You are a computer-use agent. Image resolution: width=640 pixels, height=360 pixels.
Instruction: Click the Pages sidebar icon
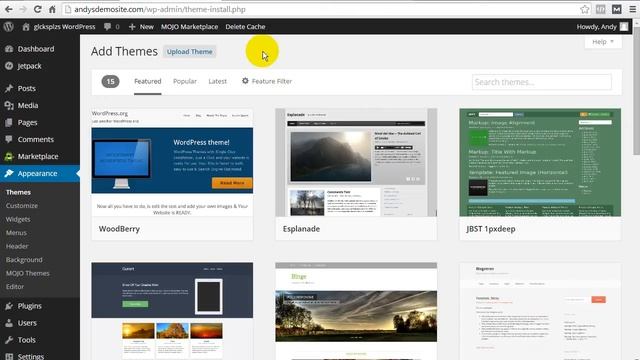9,122
